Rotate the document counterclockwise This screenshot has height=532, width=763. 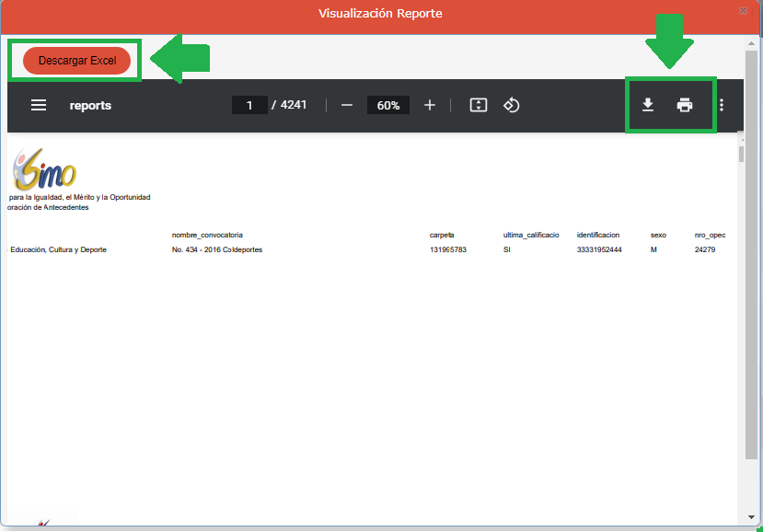coord(512,105)
